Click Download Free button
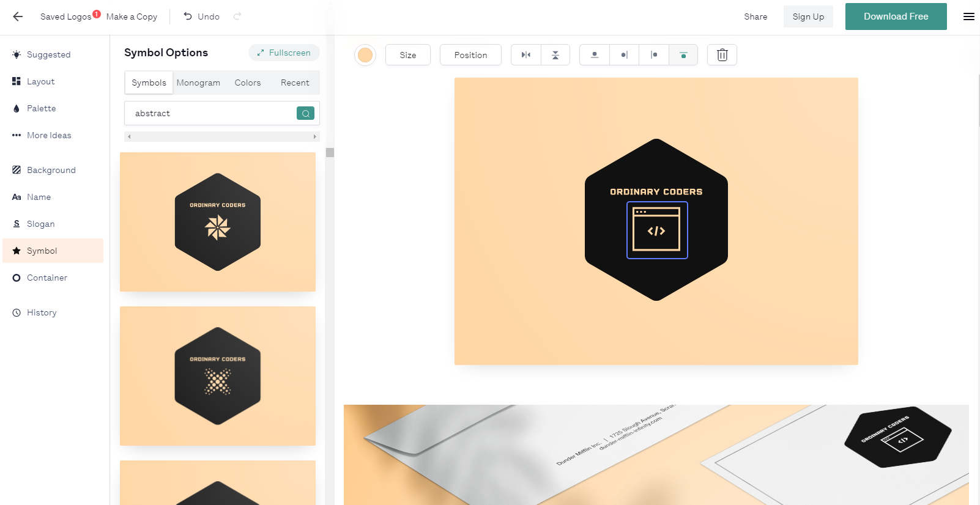Viewport: 980px width, 505px height. 896,17
